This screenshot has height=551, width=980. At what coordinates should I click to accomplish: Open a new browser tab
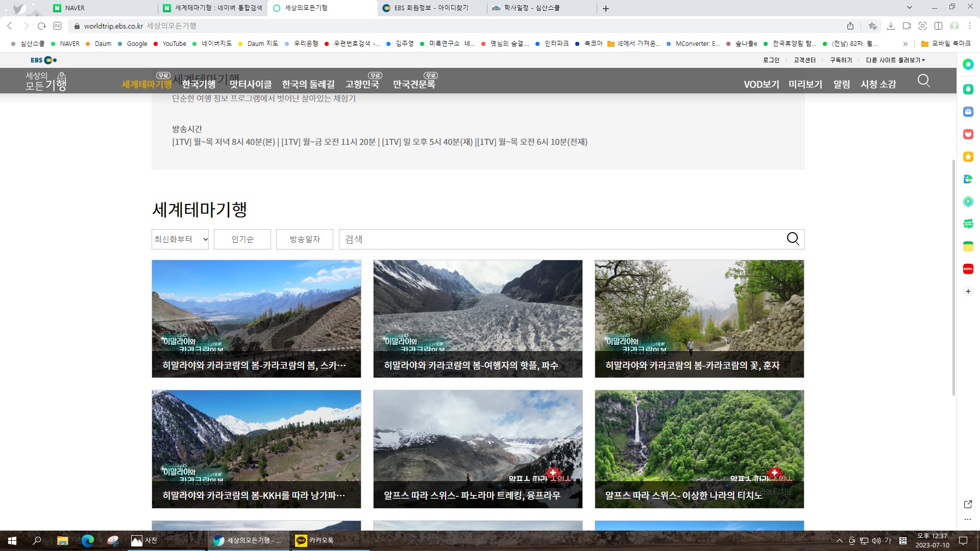coord(606,8)
